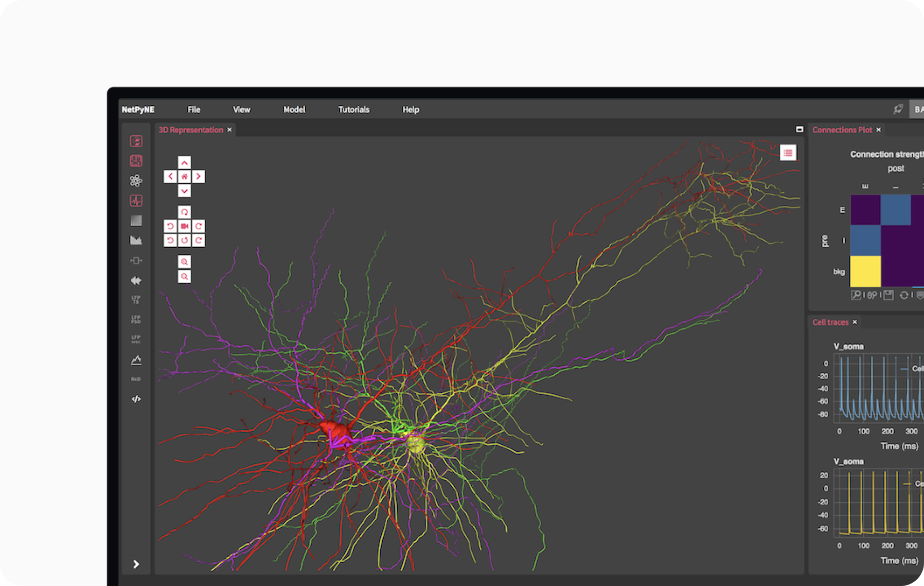
Task: Click the clustered-circles connectivity sidebar icon
Action: [136, 181]
